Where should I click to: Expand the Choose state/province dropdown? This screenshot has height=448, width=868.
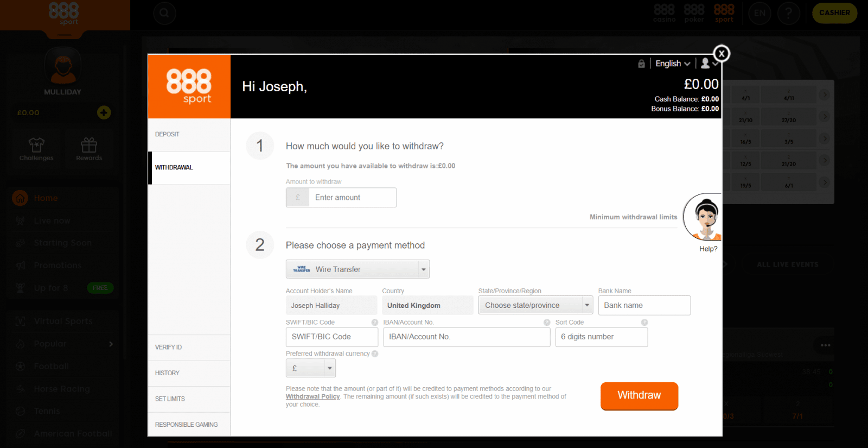click(x=535, y=305)
